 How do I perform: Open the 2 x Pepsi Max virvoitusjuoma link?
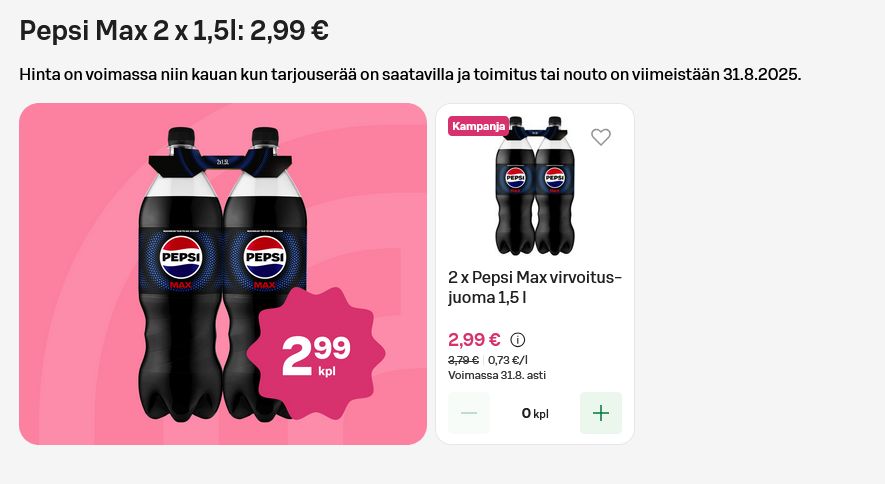tap(534, 287)
